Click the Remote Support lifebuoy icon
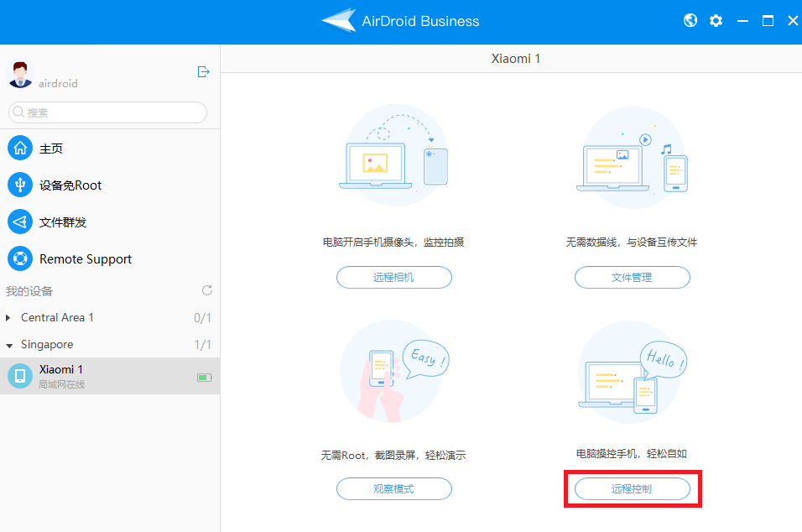802x532 pixels. point(20,258)
